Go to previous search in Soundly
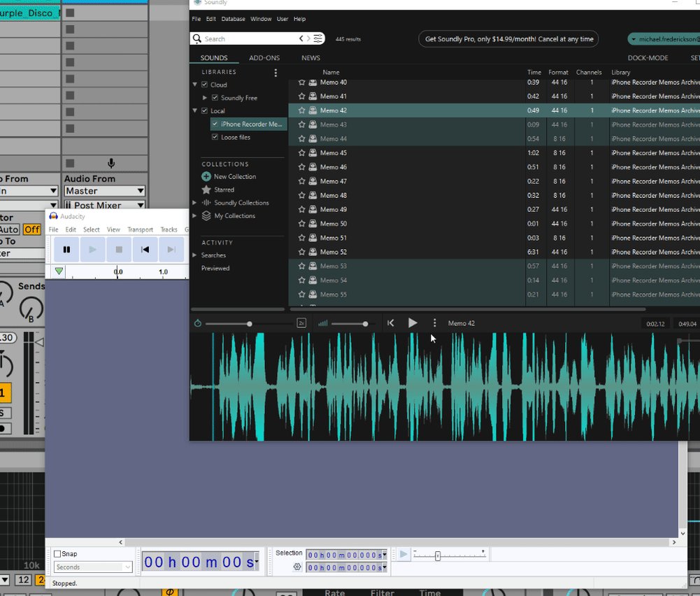The image size is (700, 596). point(301,39)
